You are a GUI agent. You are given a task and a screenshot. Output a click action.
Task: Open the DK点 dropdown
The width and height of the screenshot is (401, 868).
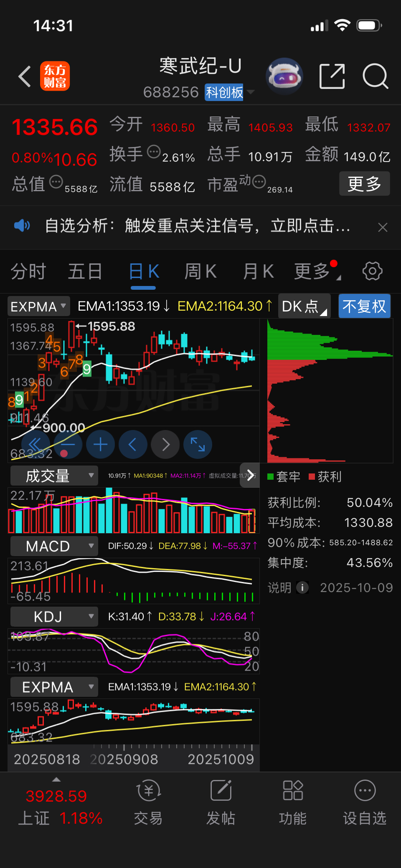(305, 306)
